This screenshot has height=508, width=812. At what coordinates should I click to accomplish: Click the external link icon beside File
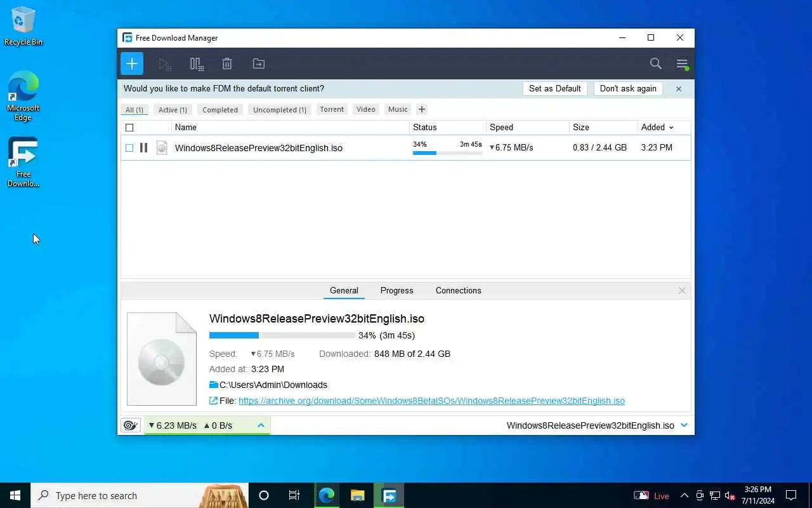[x=214, y=401]
